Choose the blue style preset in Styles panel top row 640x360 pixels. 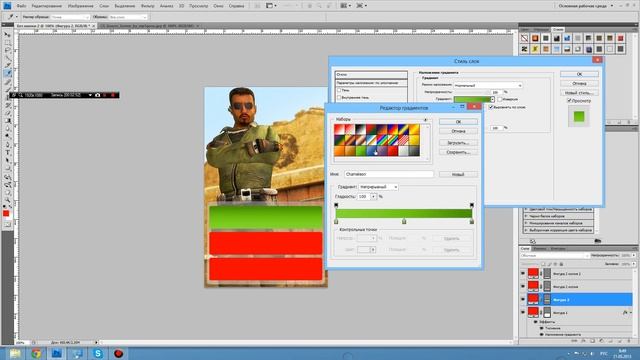[567, 38]
